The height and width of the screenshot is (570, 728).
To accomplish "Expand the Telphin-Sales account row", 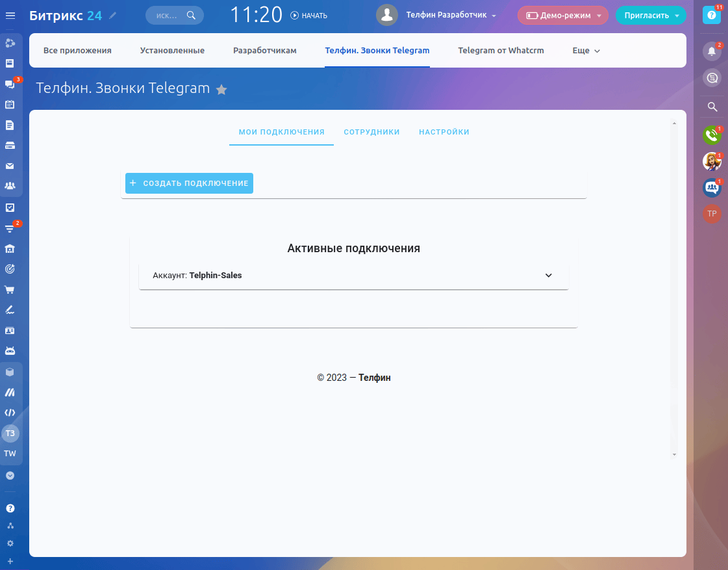I will 353,276.
